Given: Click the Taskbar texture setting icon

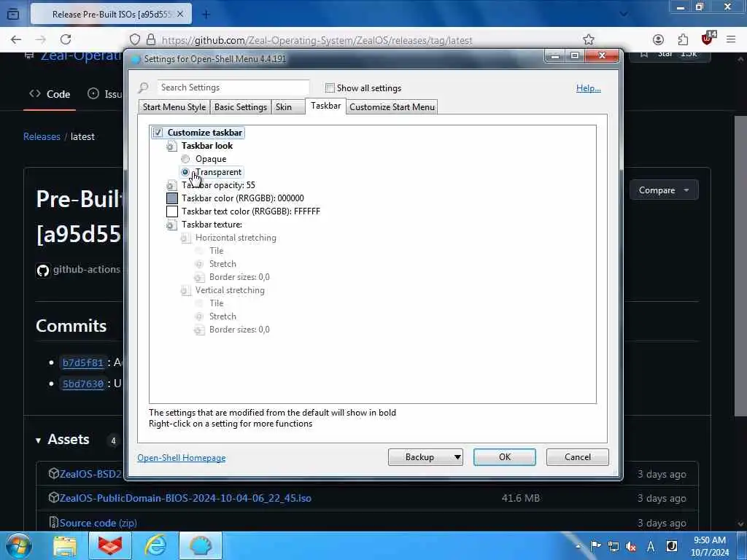Looking at the screenshot, I should tap(171, 225).
